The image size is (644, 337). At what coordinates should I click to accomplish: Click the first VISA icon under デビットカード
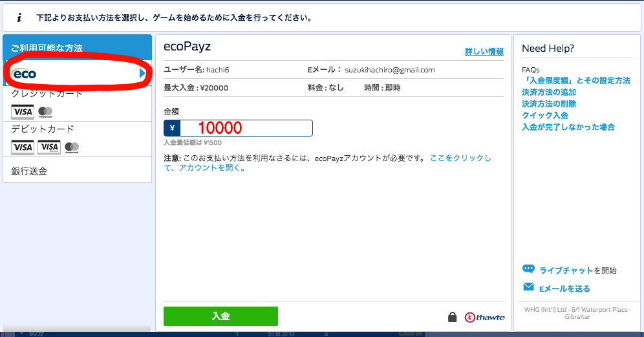(23, 147)
